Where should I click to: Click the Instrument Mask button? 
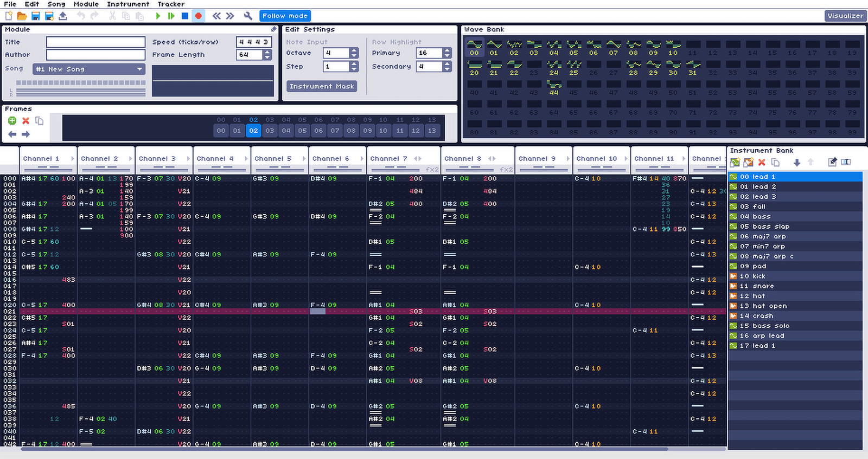(322, 86)
